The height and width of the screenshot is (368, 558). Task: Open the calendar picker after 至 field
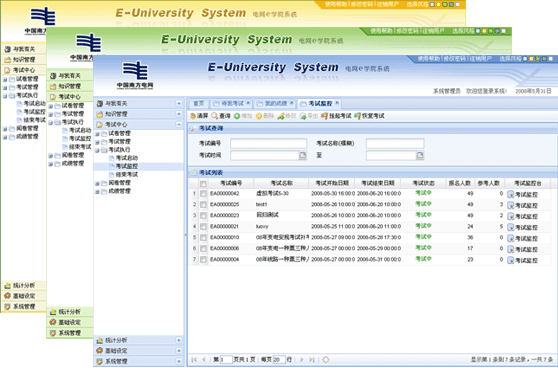click(420, 155)
